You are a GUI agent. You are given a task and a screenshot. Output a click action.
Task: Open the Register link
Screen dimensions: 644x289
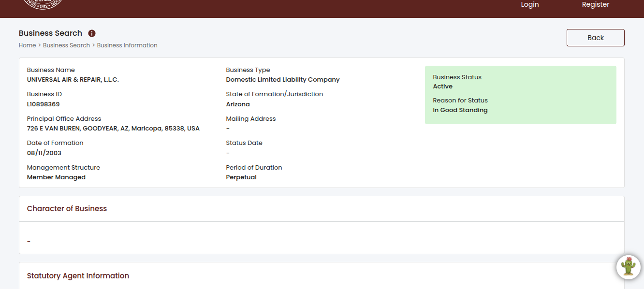click(596, 4)
